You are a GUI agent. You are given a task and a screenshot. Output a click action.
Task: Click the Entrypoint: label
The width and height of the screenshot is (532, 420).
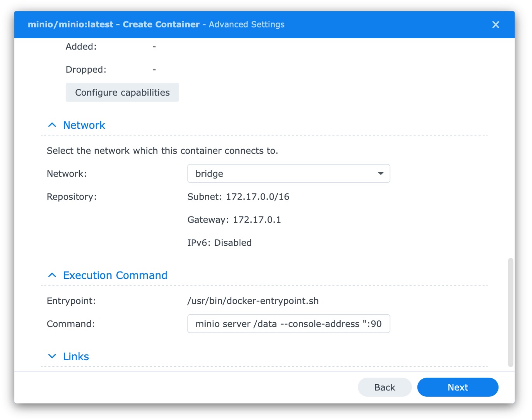(x=71, y=301)
